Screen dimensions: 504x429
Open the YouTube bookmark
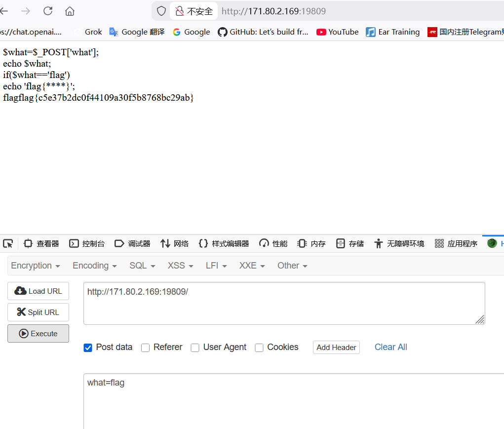[337, 32]
